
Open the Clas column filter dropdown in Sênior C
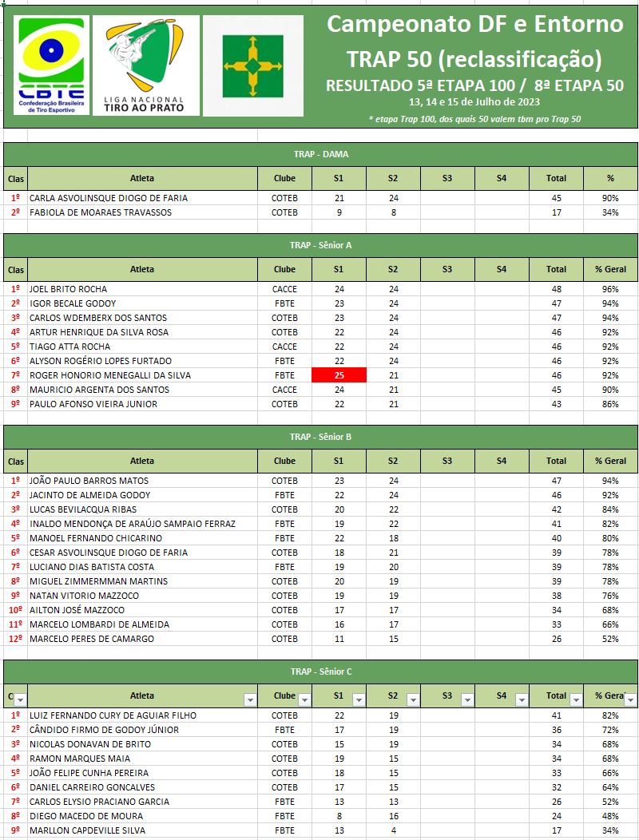point(21,700)
